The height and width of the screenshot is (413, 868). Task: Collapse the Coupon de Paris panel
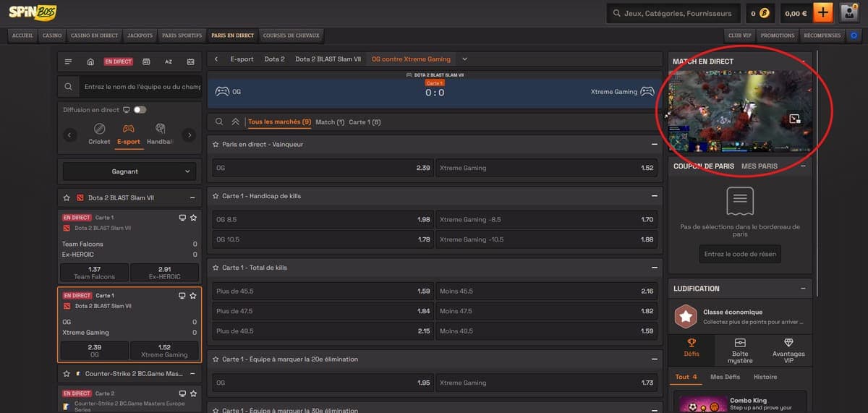point(803,166)
